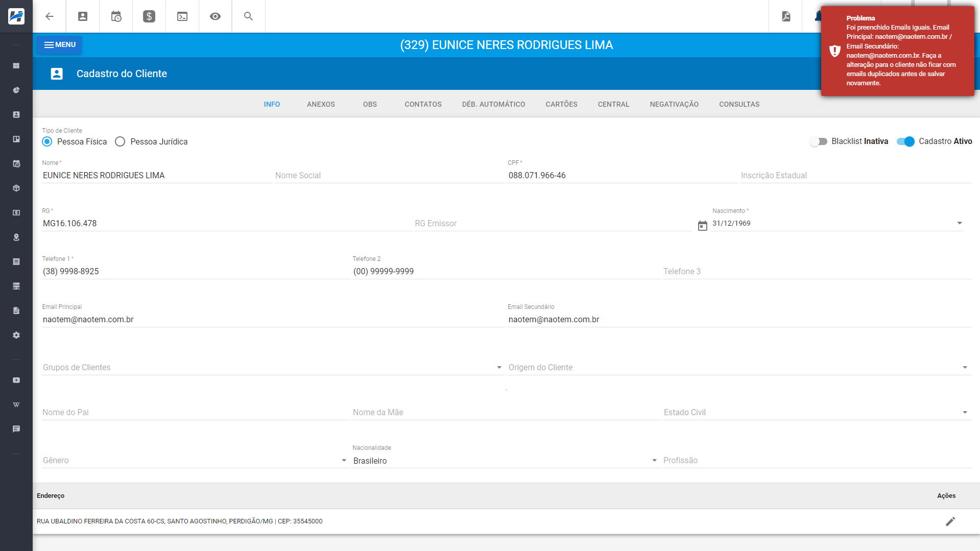Screen dimensions: 980x551
Task: Switch to the CENTRAL tab
Action: (x=613, y=104)
